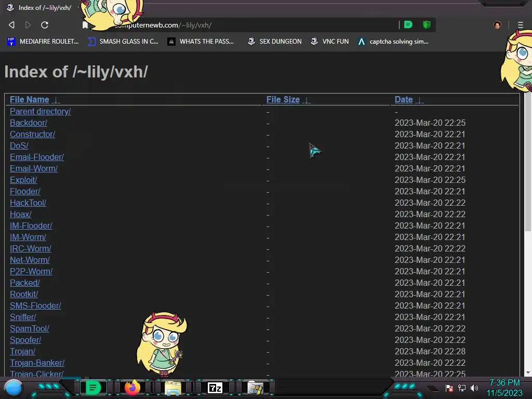Reload the page with the refresh icon
The image size is (532, 399).
click(45, 25)
